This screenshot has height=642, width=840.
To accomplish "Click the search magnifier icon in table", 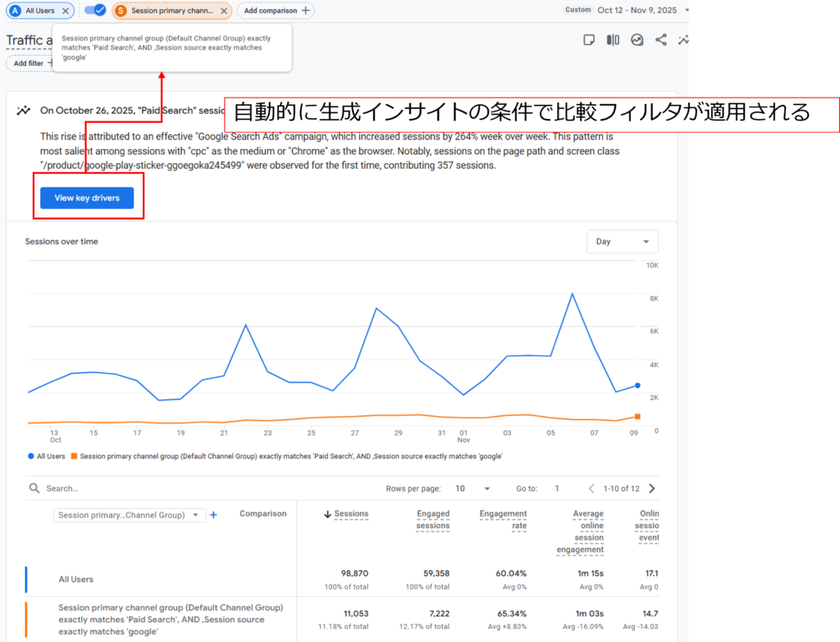I will pyautogui.click(x=34, y=489).
